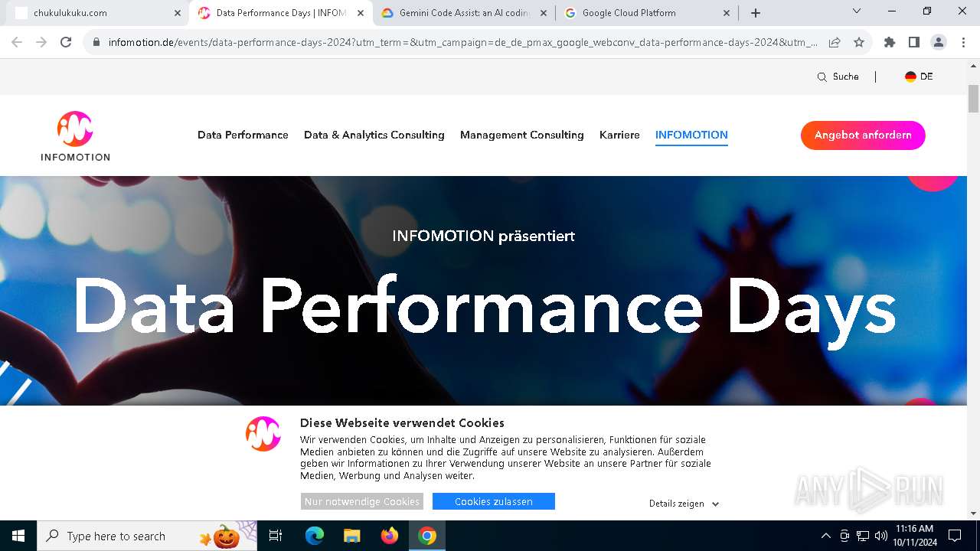This screenshot has width=980, height=551.
Task: Launch Firefox from the taskbar
Action: [390, 536]
